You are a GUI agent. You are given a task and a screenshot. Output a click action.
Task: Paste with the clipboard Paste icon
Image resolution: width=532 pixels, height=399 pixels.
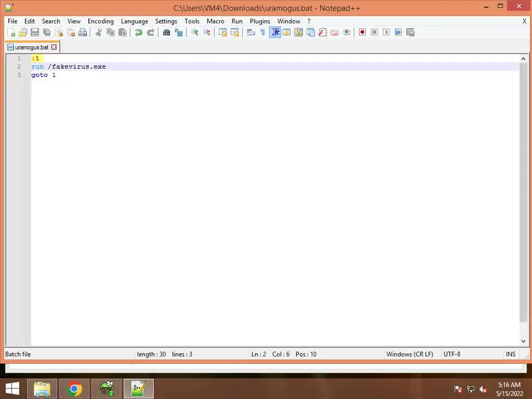pyautogui.click(x=123, y=32)
